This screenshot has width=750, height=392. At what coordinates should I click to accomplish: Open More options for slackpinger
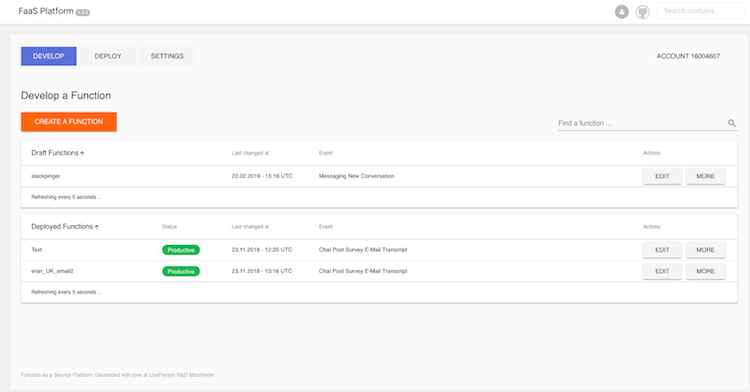(706, 176)
